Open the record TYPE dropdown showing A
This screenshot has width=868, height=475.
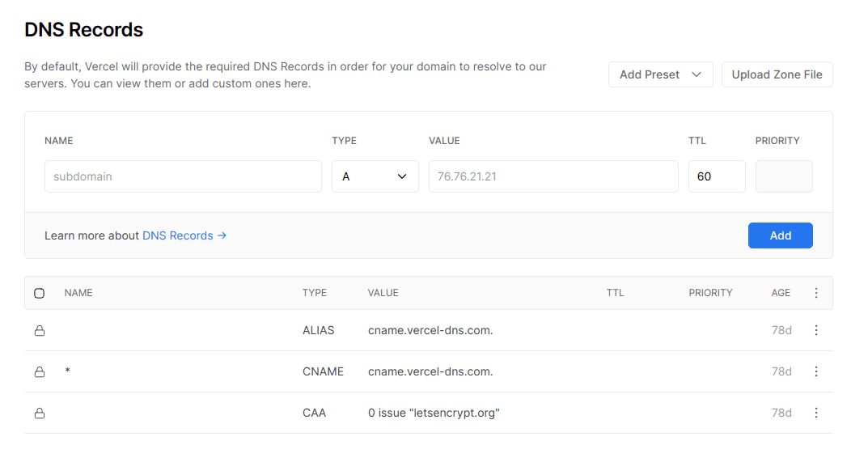click(375, 176)
